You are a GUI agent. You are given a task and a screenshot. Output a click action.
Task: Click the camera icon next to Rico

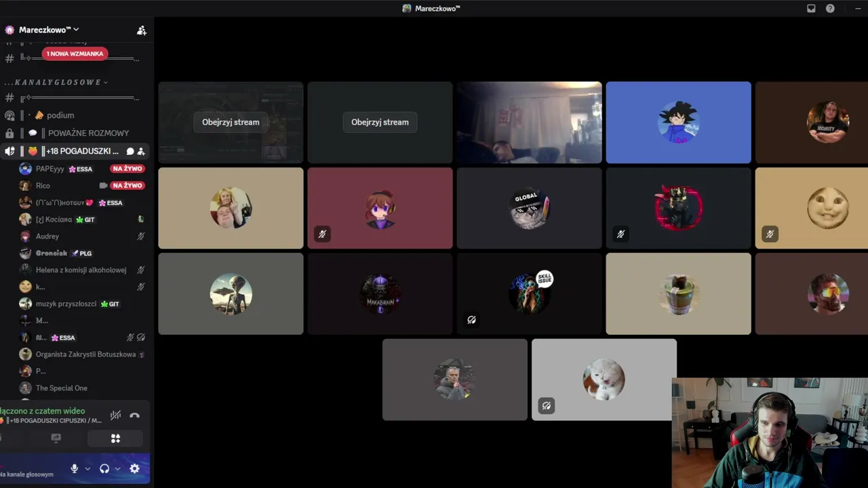click(x=104, y=186)
